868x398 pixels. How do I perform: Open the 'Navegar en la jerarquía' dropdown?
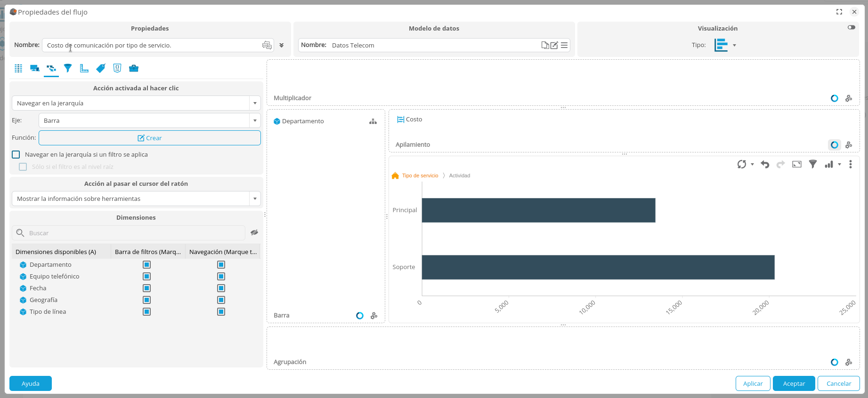(254, 103)
